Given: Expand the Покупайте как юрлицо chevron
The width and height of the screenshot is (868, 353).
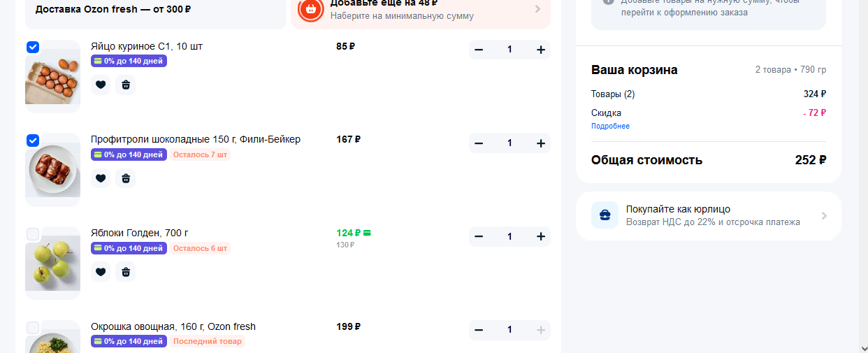Looking at the screenshot, I should coord(824,216).
